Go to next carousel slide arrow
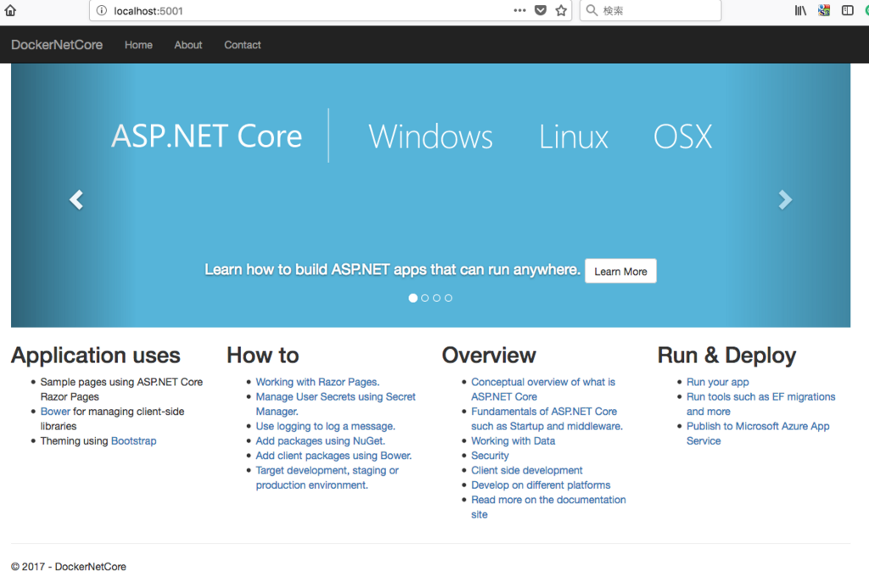The image size is (869, 588). pos(785,199)
